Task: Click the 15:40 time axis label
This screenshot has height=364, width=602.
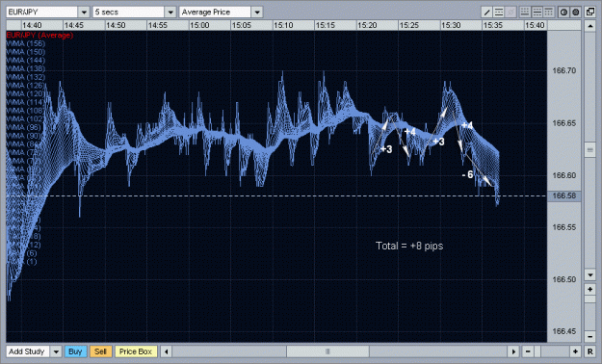Action: click(x=535, y=25)
